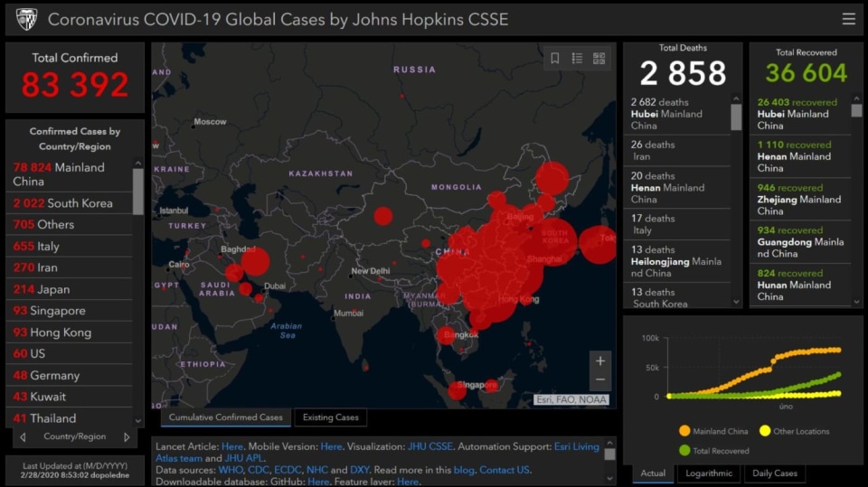
Task: Open the GitHub 'Here' link
Action: [318, 482]
